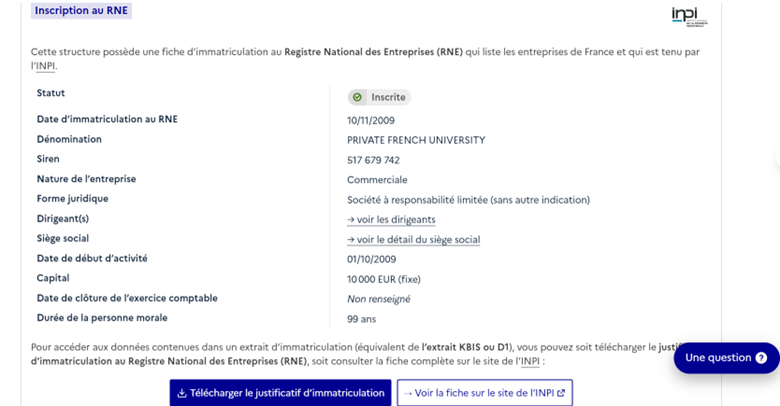Viewport: 780px width, 406px height.
Task: Click the PRIVATE FRENCH UNIVERSITY denomination
Action: (415, 140)
